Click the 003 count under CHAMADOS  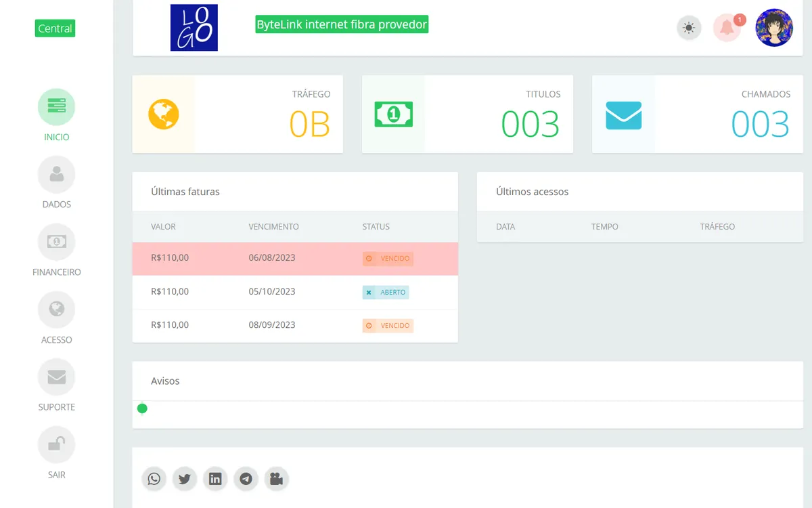tap(761, 125)
